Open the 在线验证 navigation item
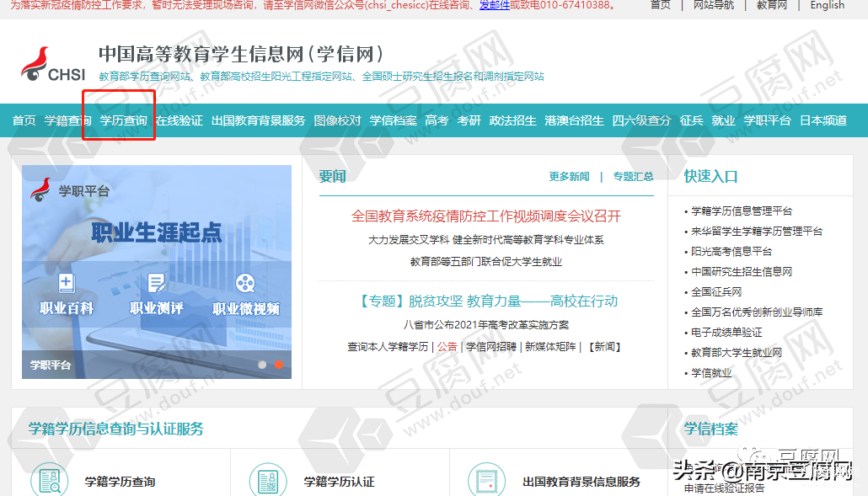This screenshot has height=496, width=868. pos(179,120)
